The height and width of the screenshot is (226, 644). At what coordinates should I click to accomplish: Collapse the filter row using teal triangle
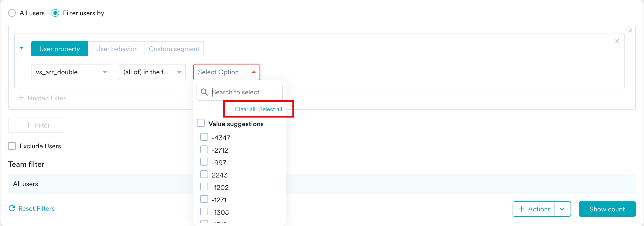(21, 48)
